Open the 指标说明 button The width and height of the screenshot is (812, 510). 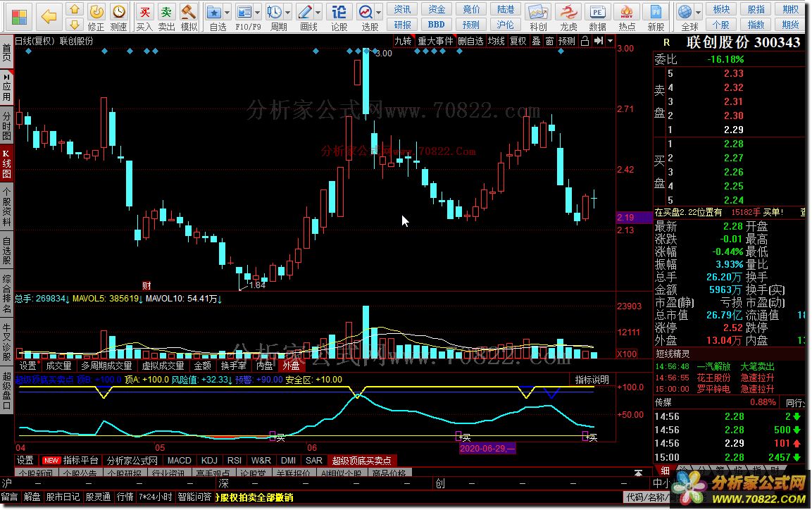coord(592,380)
